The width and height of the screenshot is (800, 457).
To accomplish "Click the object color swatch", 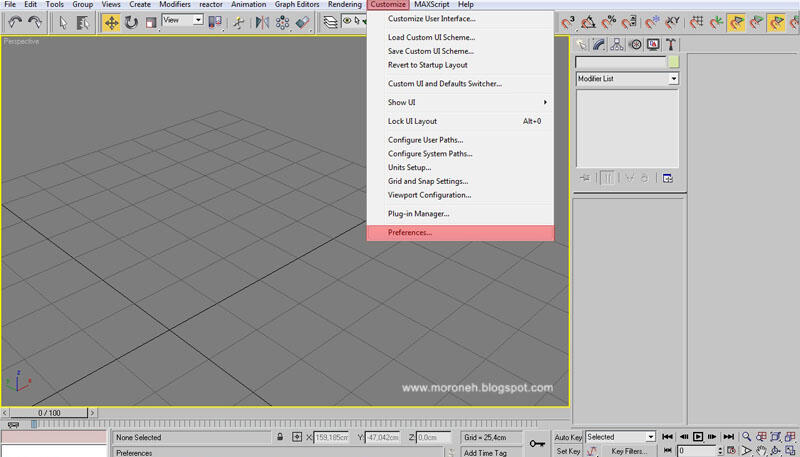I will coord(674,62).
